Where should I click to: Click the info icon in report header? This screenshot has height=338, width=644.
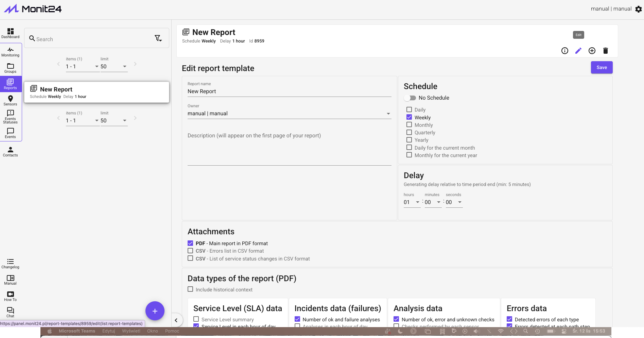pyautogui.click(x=564, y=51)
